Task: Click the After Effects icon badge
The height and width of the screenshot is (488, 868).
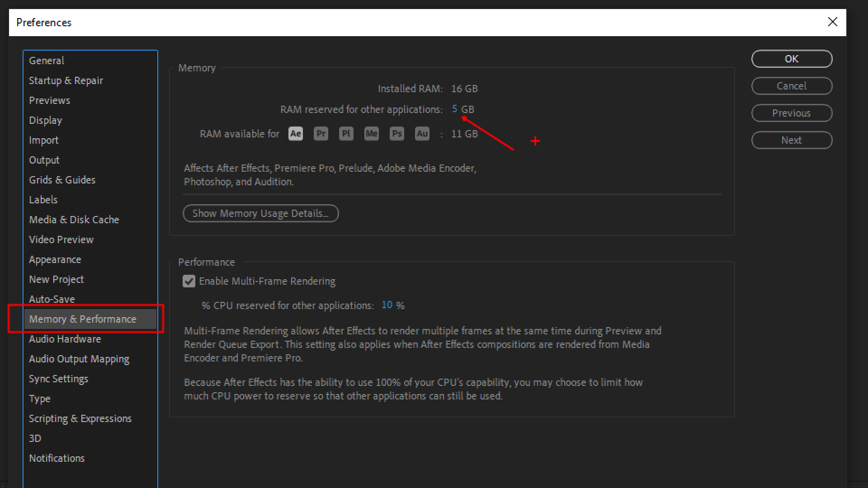Action: pos(296,133)
